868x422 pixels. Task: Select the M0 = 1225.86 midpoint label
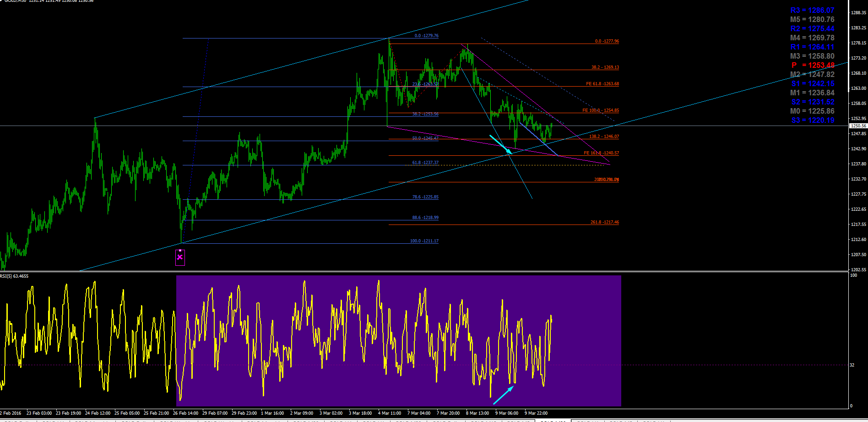[812, 111]
